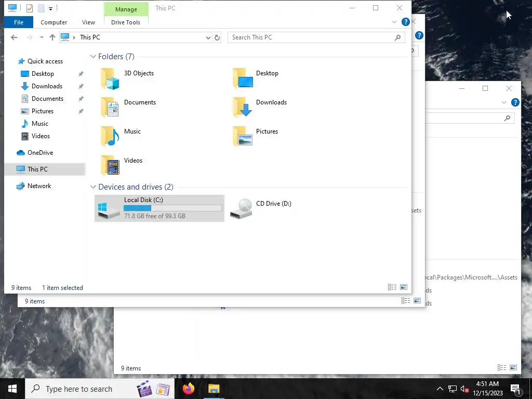Click the search magnifier icon in front window

397,37
